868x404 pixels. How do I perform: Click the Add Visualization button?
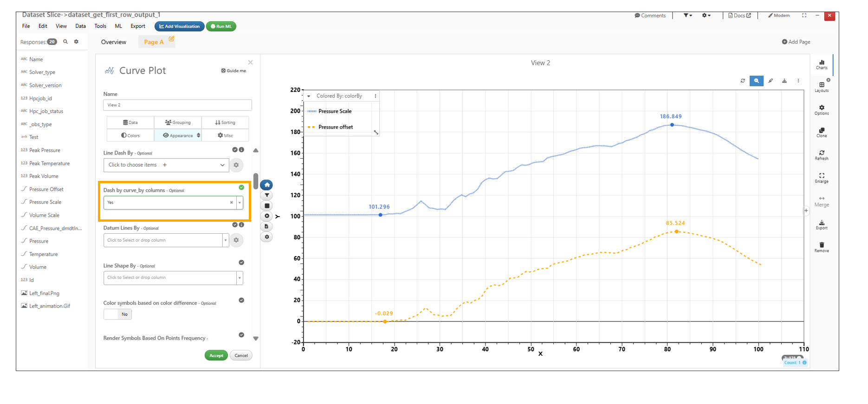[x=179, y=26]
